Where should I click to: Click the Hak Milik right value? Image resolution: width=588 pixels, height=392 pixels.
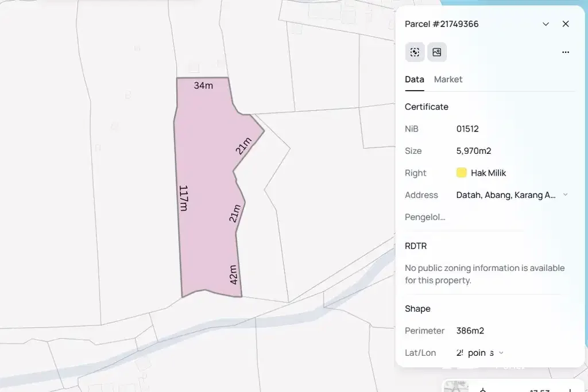[488, 173]
